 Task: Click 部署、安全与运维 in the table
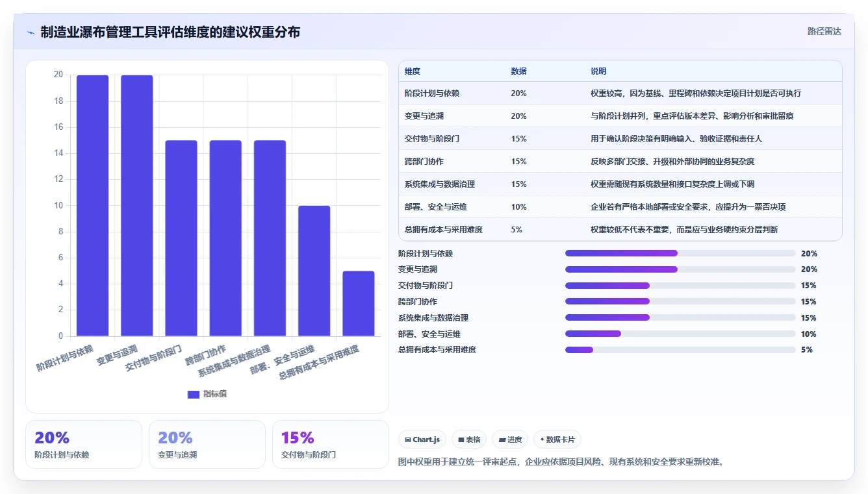pyautogui.click(x=436, y=207)
